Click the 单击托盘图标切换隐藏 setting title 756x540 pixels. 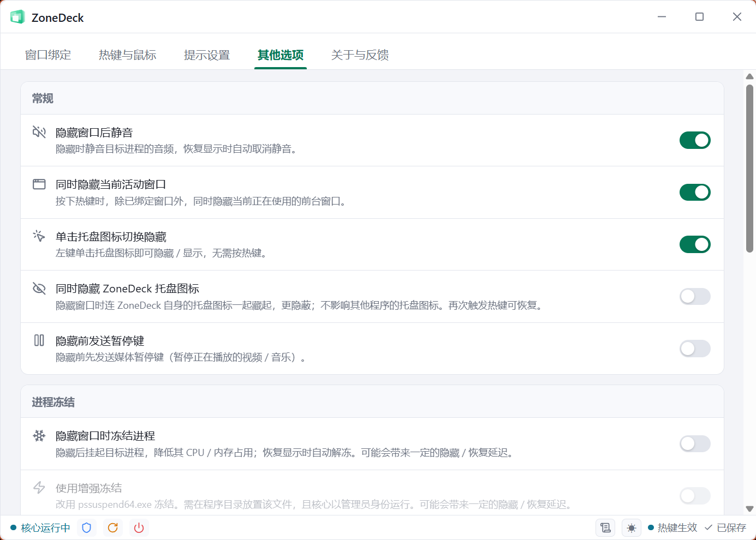[x=111, y=237]
